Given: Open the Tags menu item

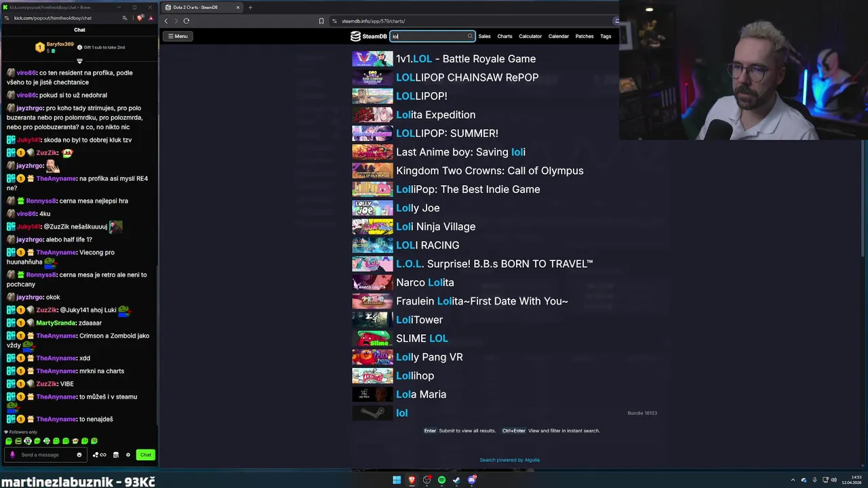Looking at the screenshot, I should (606, 36).
